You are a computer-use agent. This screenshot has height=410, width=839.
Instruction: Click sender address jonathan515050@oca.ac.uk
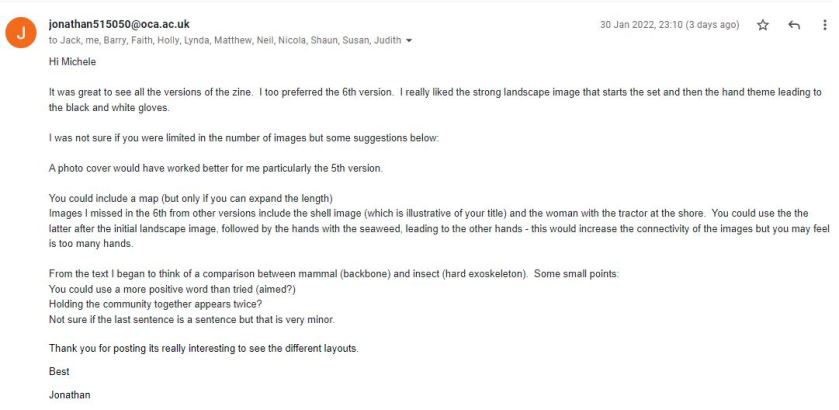(x=118, y=24)
